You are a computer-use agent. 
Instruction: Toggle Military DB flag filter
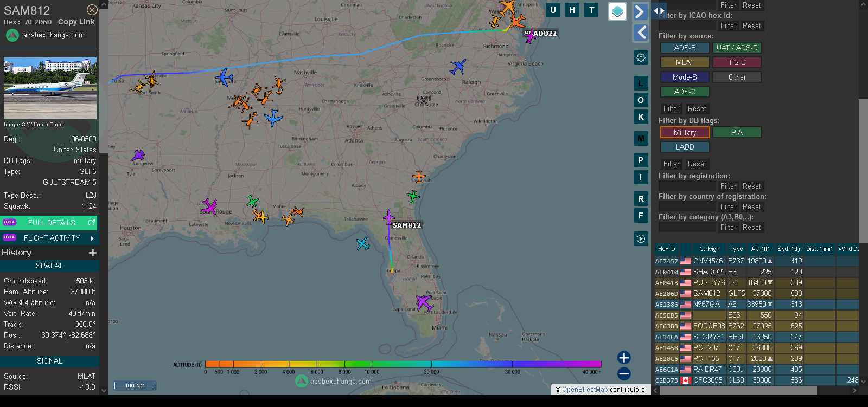pyautogui.click(x=685, y=132)
